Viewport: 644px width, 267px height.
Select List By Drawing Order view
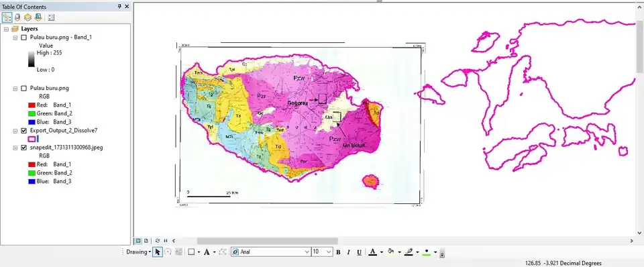pyautogui.click(x=7, y=17)
